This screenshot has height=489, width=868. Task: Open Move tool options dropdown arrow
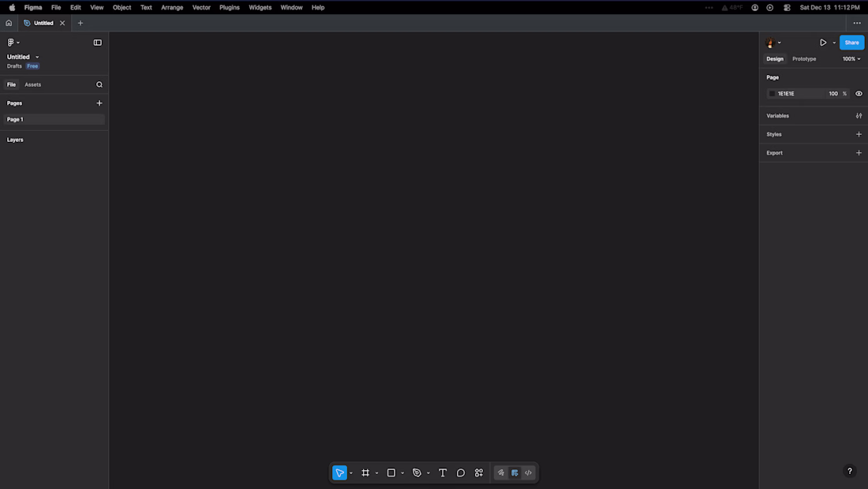tap(351, 473)
